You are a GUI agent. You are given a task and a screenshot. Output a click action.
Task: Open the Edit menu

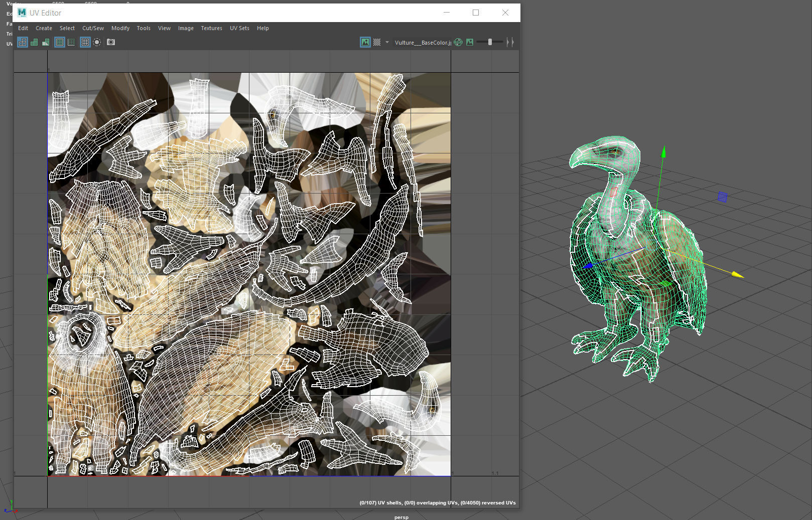[x=23, y=28]
